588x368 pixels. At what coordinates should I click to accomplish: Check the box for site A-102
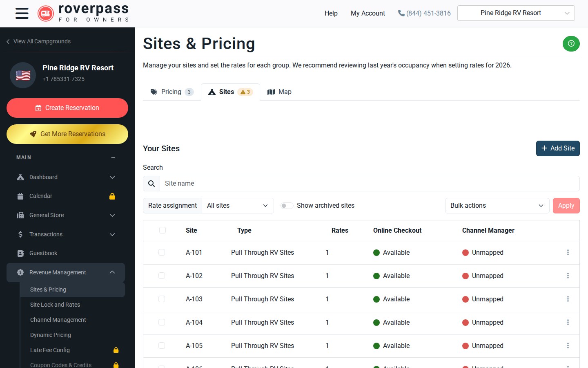(162, 276)
